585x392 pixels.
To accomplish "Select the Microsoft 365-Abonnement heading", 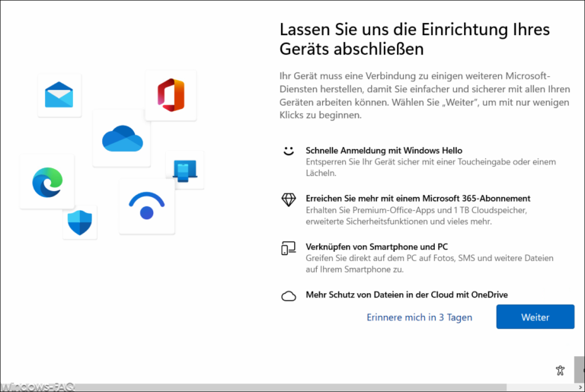I will [418, 199].
